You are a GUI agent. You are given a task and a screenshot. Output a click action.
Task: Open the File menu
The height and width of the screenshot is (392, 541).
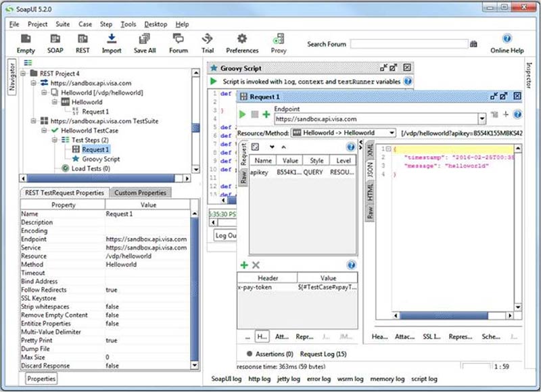(x=14, y=24)
